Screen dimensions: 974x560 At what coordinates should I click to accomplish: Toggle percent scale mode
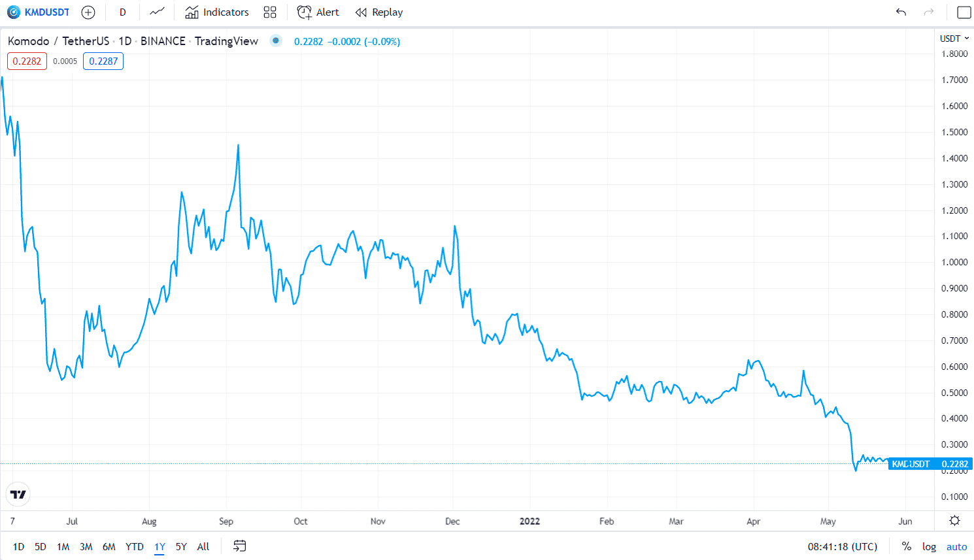tap(907, 547)
